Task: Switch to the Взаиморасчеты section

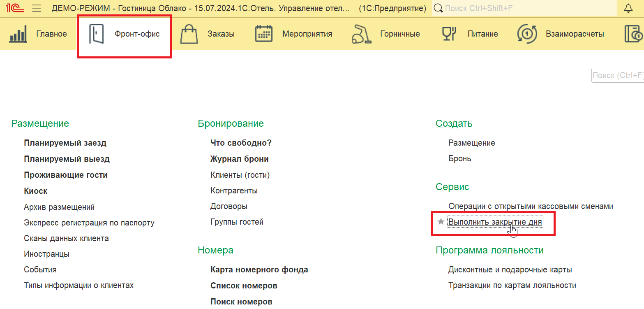Action: coord(575,34)
